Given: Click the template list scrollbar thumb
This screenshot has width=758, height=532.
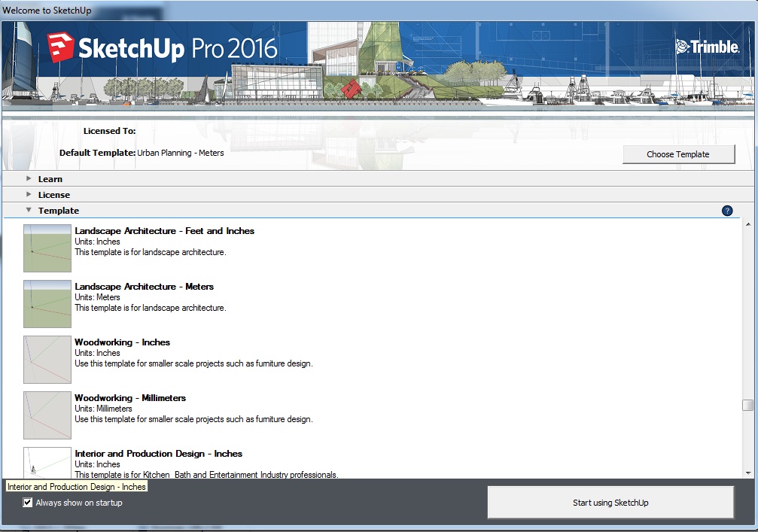Looking at the screenshot, I should (x=748, y=405).
